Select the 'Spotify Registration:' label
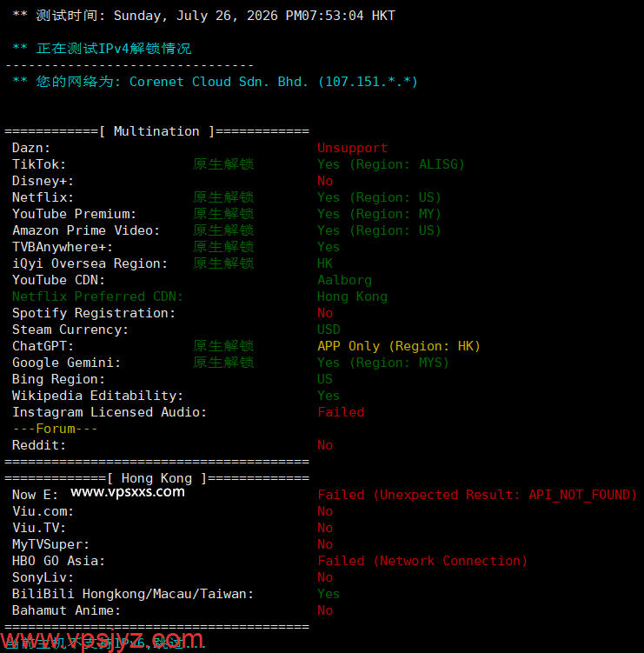The height and width of the screenshot is (653, 644). (x=94, y=313)
